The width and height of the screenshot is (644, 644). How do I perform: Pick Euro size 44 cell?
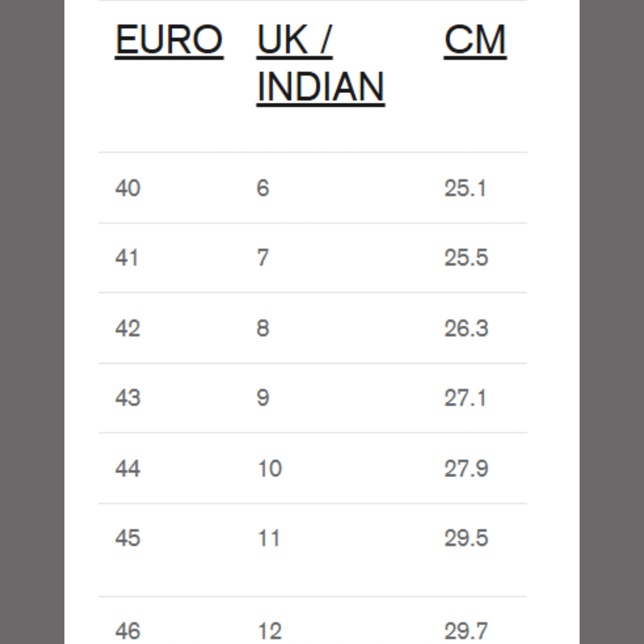[128, 468]
